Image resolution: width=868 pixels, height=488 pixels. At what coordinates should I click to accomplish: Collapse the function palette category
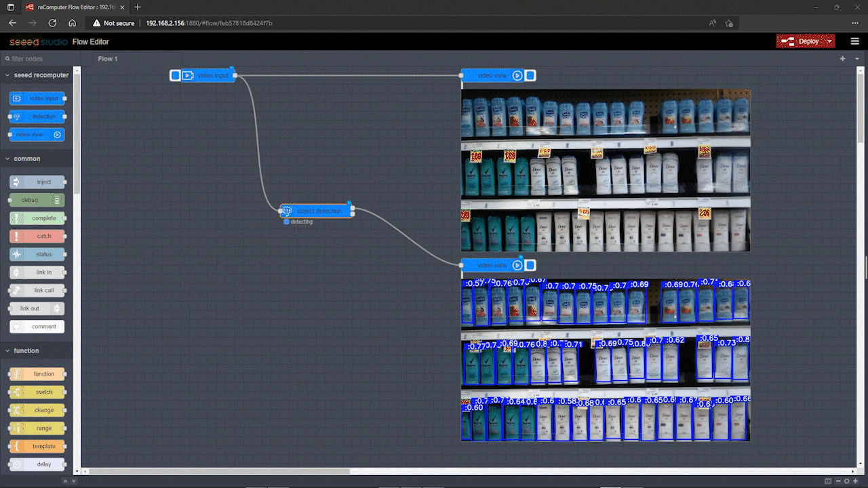click(7, 350)
